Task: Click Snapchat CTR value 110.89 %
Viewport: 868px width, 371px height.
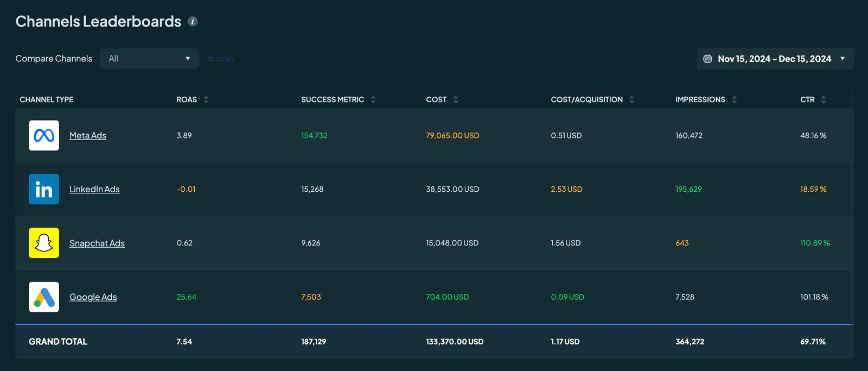Action: [x=815, y=243]
